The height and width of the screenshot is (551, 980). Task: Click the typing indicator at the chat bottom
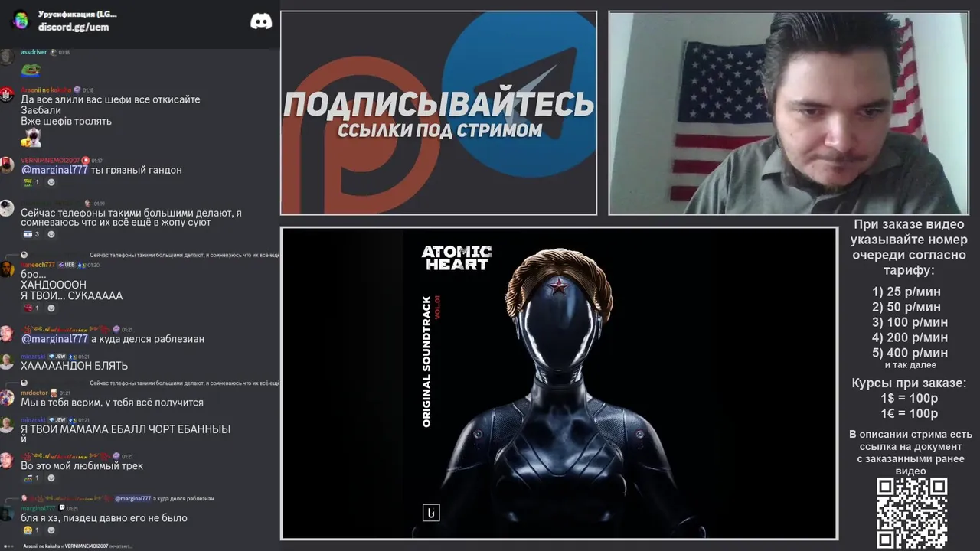click(67, 546)
